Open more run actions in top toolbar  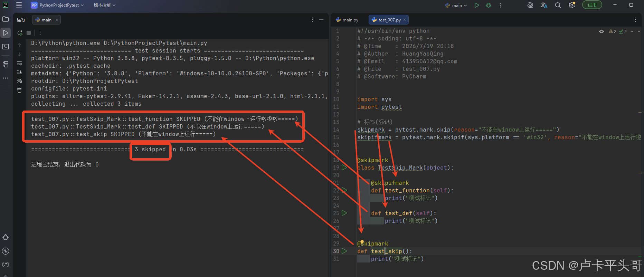(500, 5)
